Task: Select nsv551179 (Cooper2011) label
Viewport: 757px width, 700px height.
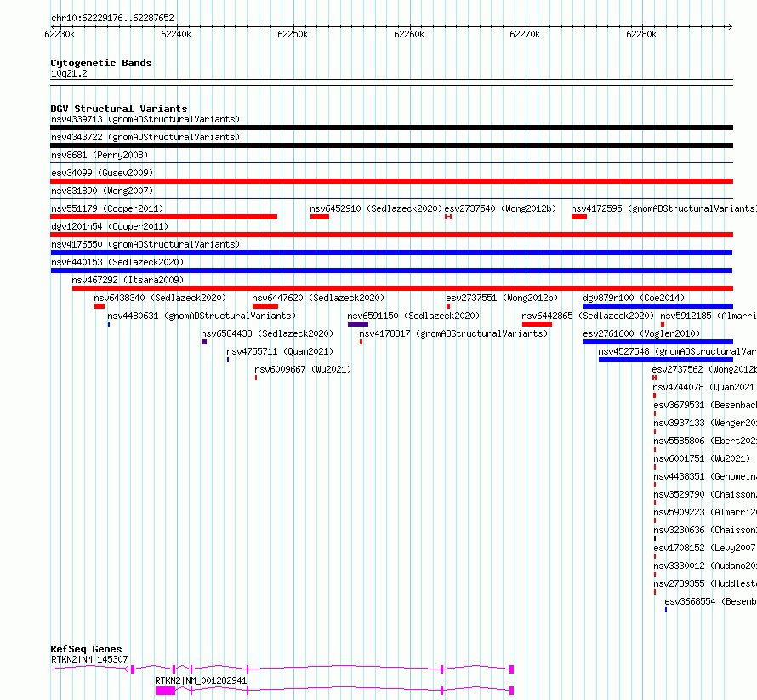Action: coord(107,208)
